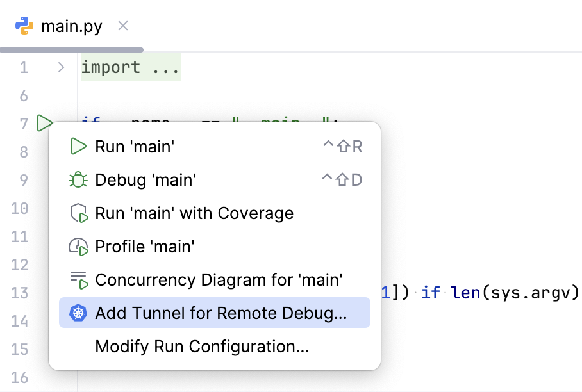Click the profiler clock icon beside Profile 'main'
This screenshot has height=392, width=582.
coord(78,247)
